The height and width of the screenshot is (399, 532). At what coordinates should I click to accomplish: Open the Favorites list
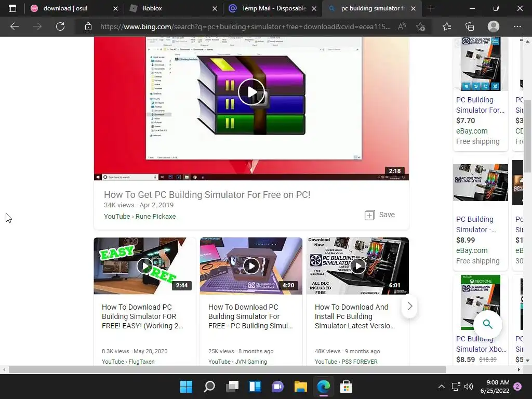pyautogui.click(x=447, y=26)
